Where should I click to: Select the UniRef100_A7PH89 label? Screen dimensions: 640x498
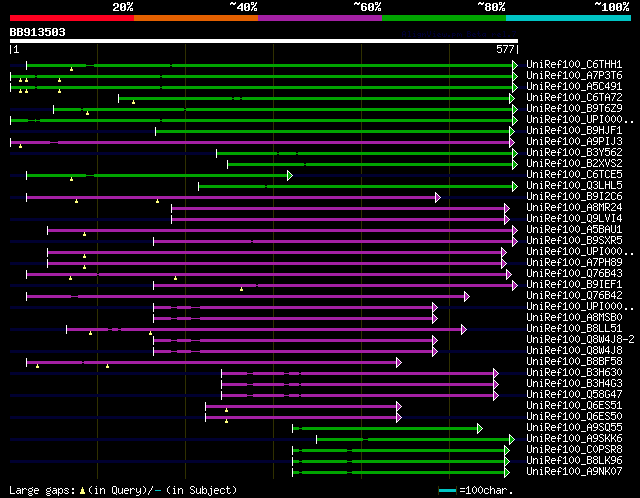[574, 263]
